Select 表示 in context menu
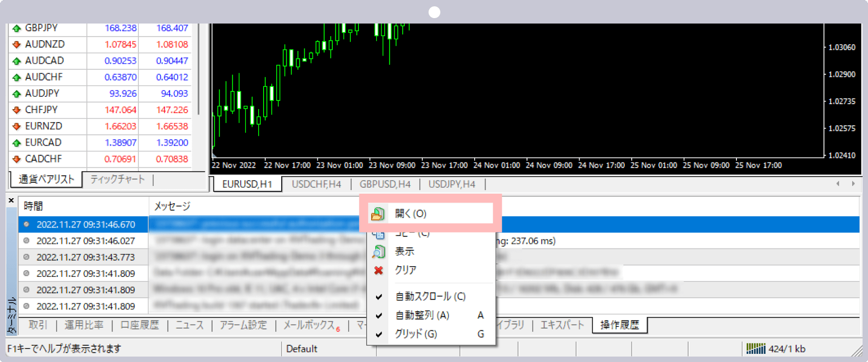 tap(431, 252)
